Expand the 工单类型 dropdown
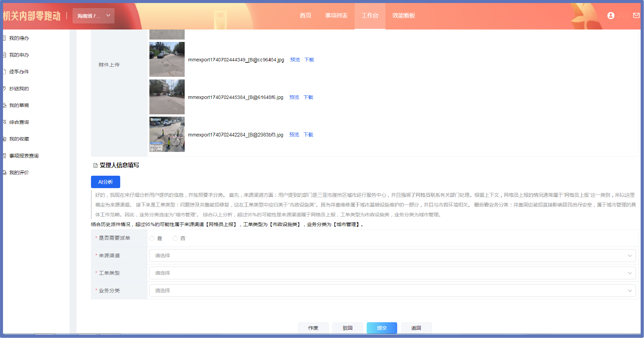The height and width of the screenshot is (338, 644). click(x=393, y=273)
